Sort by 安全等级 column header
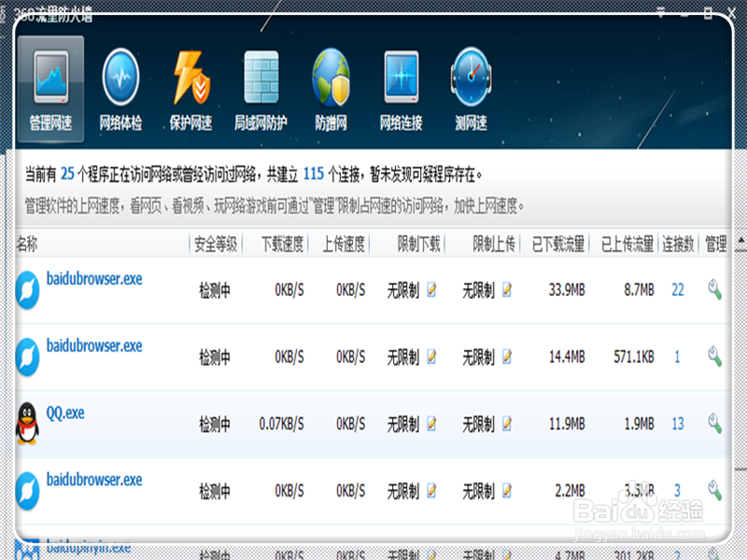 click(x=216, y=245)
